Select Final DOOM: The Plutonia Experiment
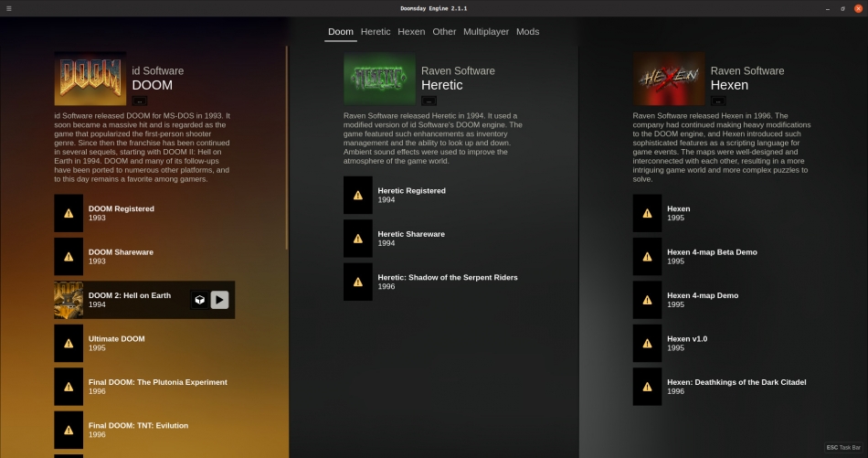Image resolution: width=868 pixels, height=458 pixels. pos(144,387)
